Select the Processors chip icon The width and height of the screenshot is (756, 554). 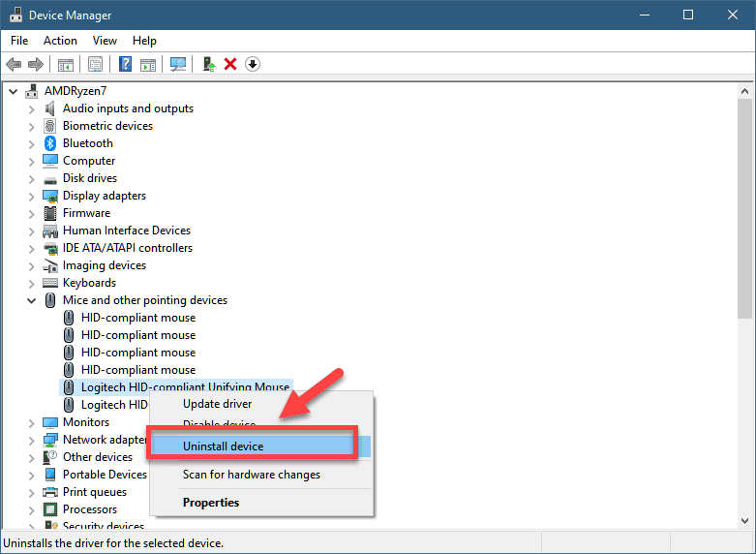tap(50, 509)
